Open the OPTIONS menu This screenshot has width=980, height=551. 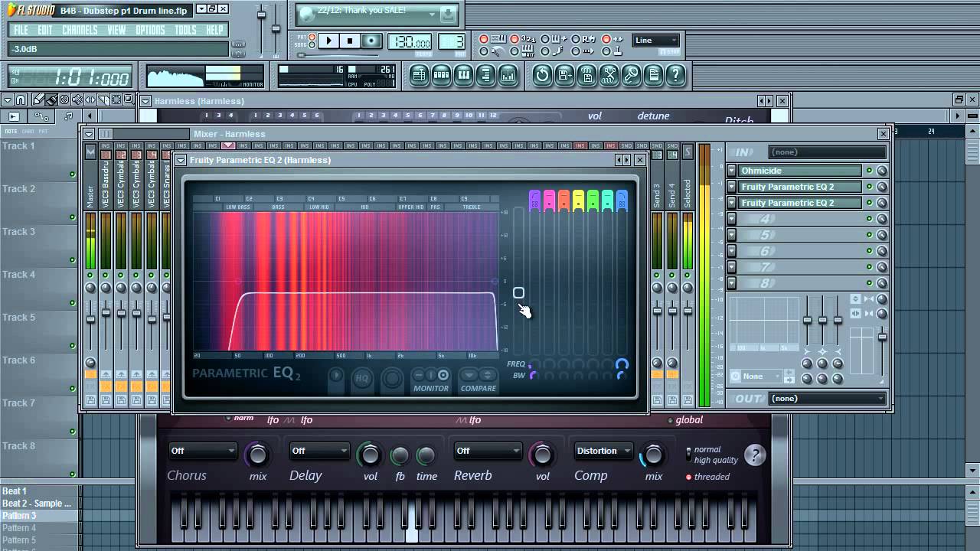(150, 30)
